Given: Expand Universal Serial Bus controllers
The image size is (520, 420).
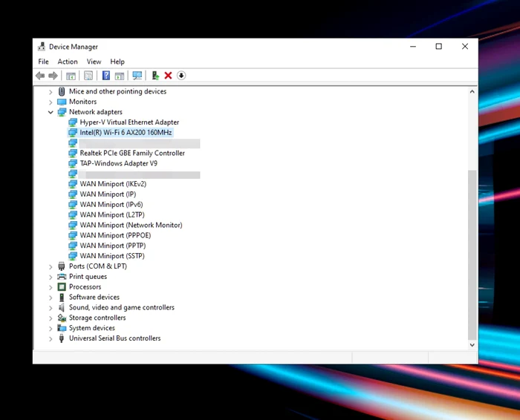Looking at the screenshot, I should tap(51, 338).
